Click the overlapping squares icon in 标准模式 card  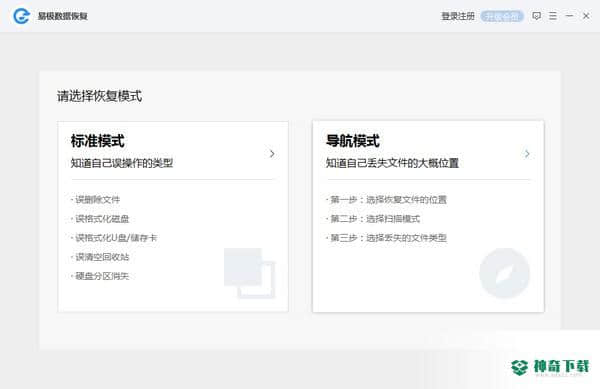point(249,273)
